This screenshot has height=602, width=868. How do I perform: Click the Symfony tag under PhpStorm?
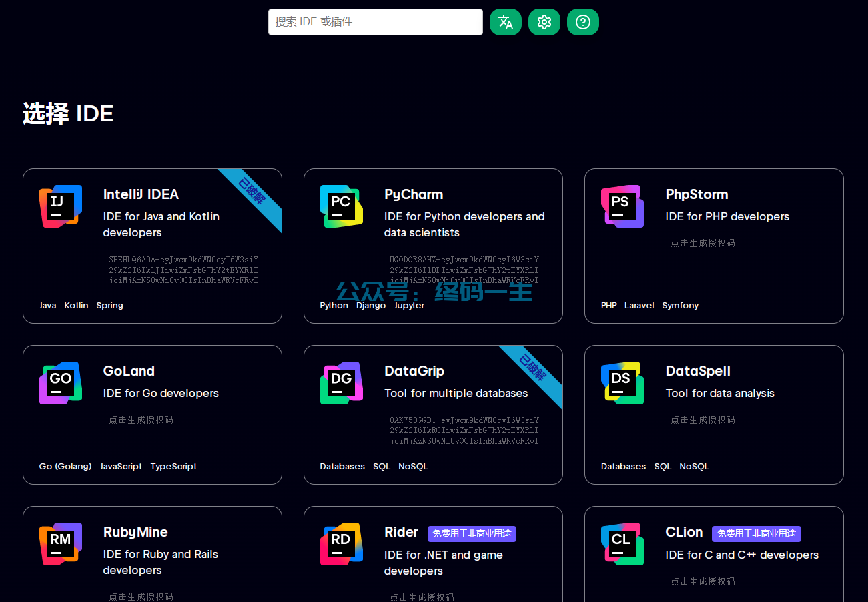(x=681, y=306)
